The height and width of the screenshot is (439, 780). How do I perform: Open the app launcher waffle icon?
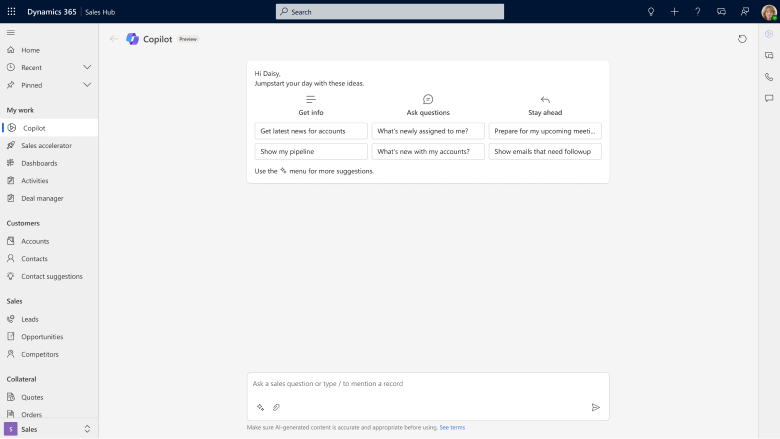[11, 11]
